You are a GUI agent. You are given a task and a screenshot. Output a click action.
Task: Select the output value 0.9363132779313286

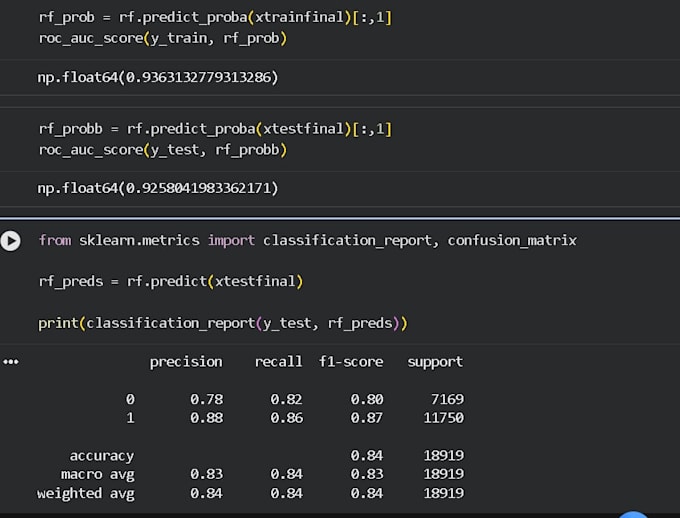199,77
